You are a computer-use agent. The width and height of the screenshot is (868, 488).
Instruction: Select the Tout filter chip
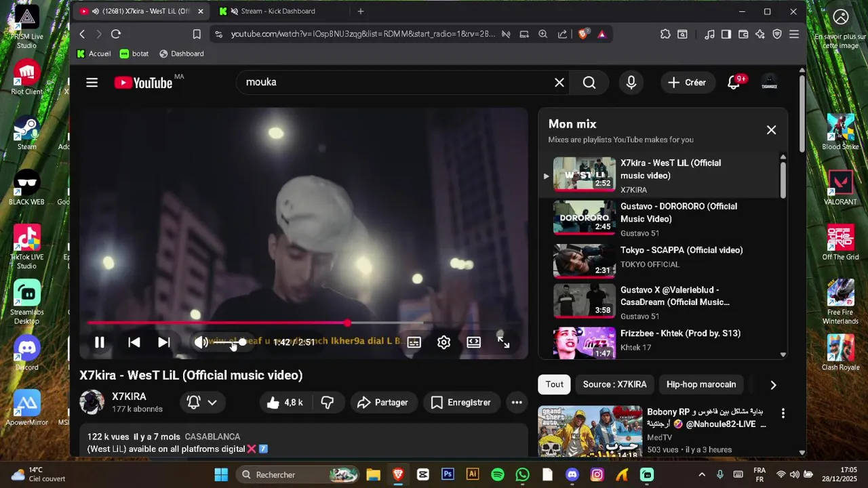coord(555,384)
